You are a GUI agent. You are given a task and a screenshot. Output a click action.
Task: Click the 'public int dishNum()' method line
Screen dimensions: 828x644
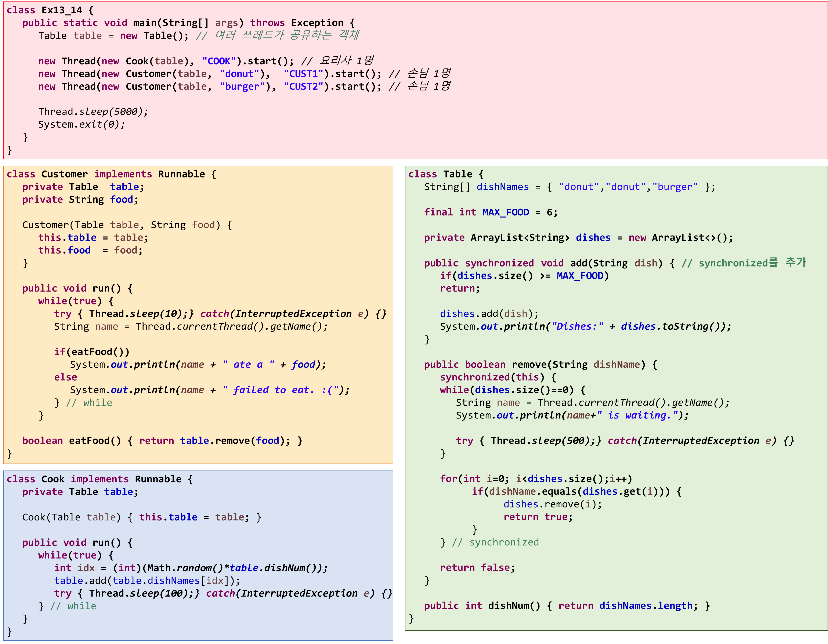pos(567,606)
